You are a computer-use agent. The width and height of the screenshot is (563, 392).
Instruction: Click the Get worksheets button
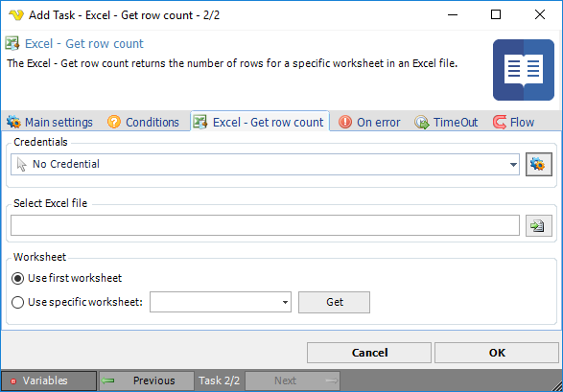pyautogui.click(x=335, y=302)
